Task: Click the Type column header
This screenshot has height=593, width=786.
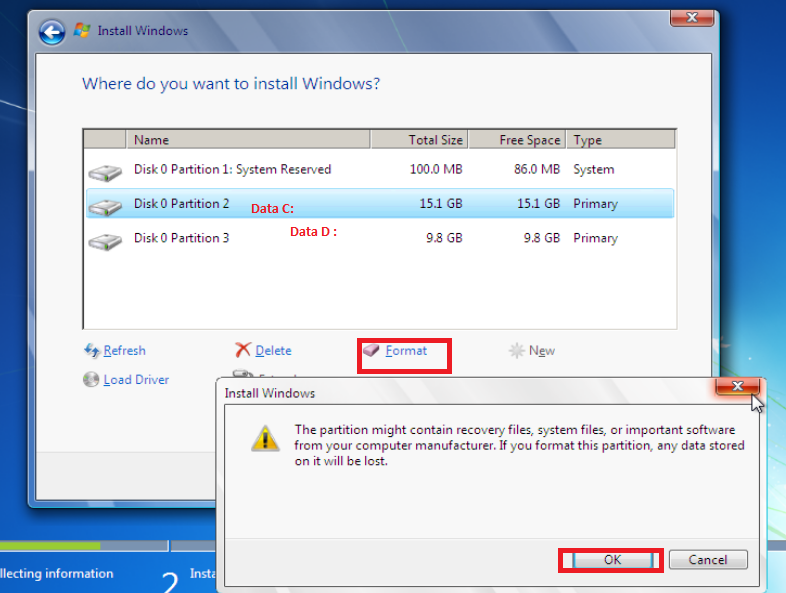Action: click(621, 140)
